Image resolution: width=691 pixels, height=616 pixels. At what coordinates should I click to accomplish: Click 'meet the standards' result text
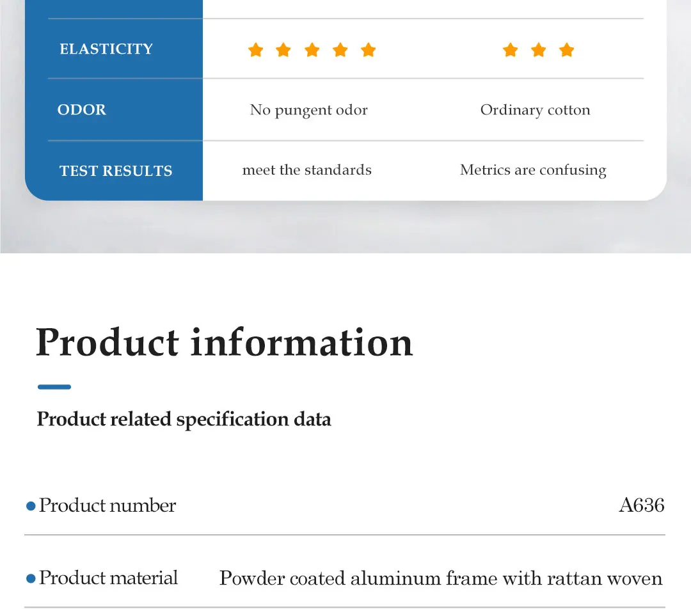pyautogui.click(x=306, y=170)
